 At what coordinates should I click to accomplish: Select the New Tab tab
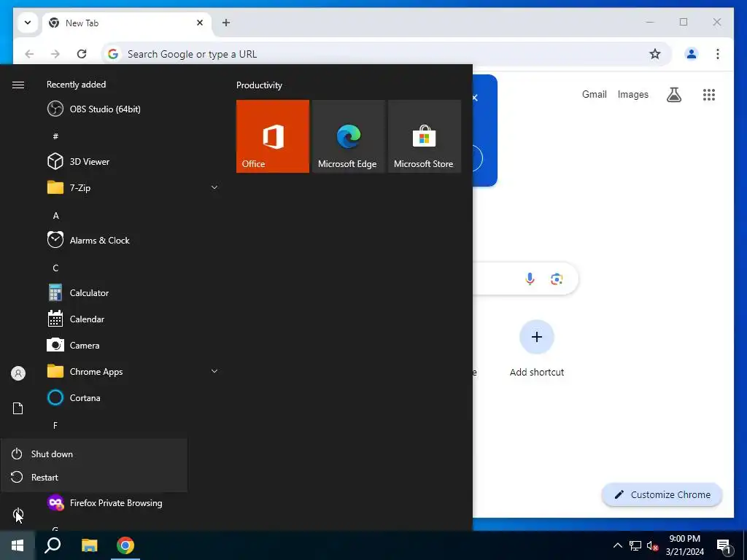click(x=127, y=23)
